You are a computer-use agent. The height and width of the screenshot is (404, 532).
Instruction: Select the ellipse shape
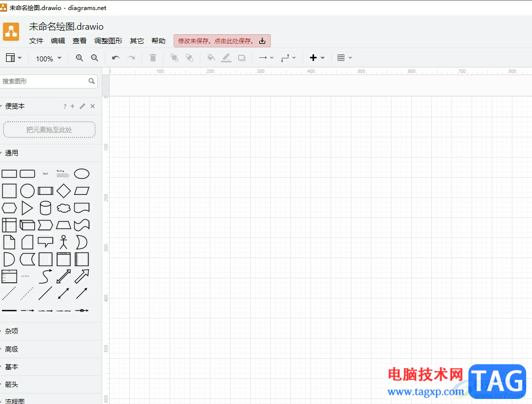[82, 174]
